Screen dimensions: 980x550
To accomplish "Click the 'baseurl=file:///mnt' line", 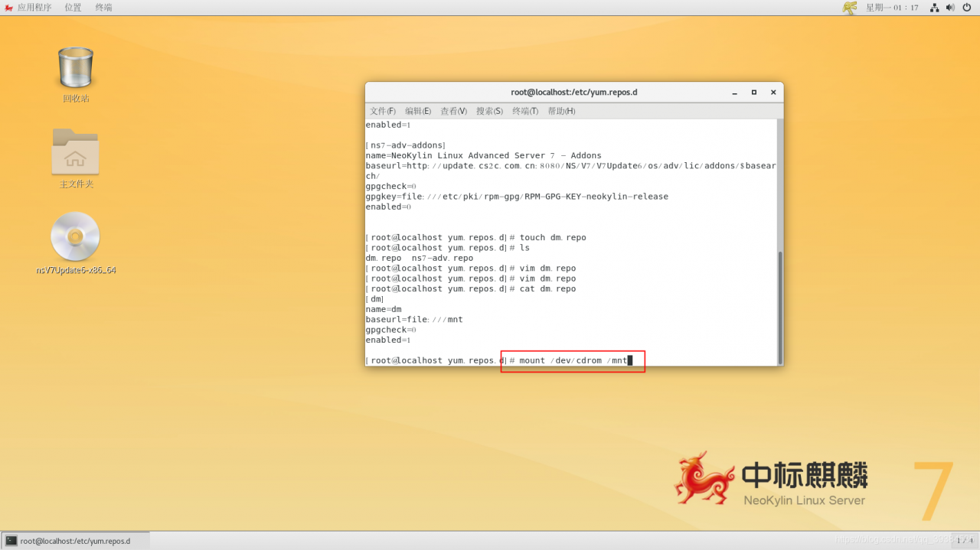I will click(x=414, y=320).
